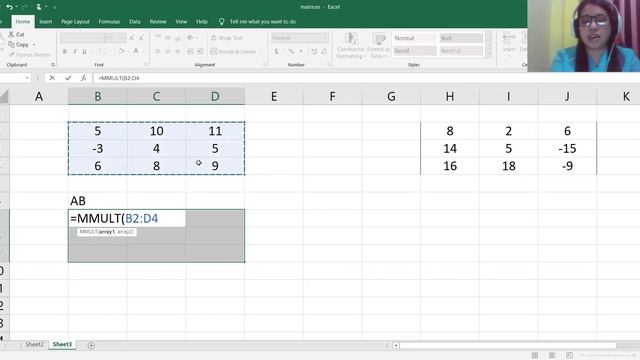Switch to Page Layout view in status bar
Image resolution: width=640 pixels, height=360 pixels.
point(552,356)
